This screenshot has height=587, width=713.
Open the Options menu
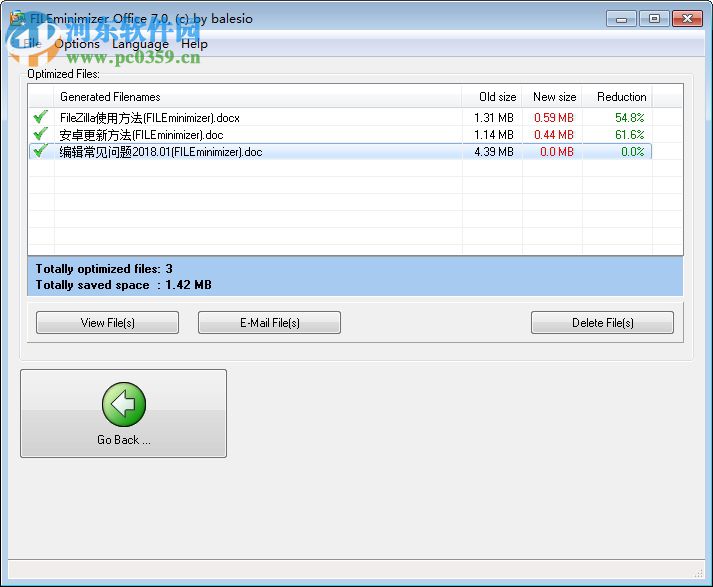(77, 44)
